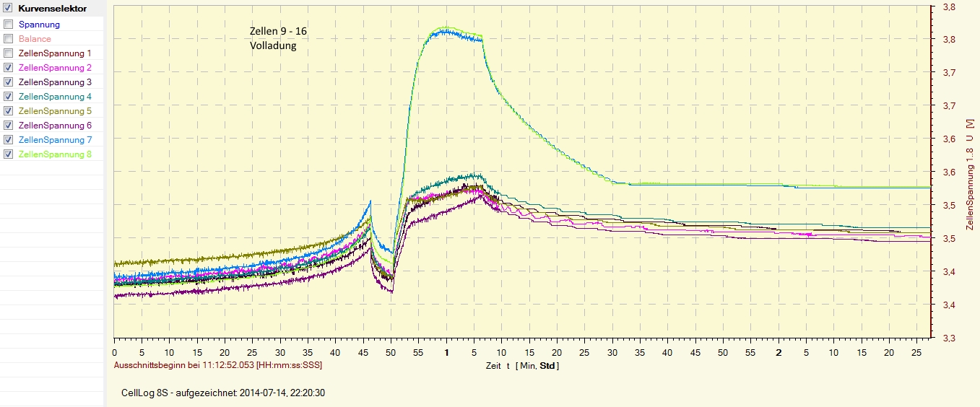Click the bold 1 hour mark on time axis
Image resolution: width=980 pixels, height=407 pixels.
[446, 353]
